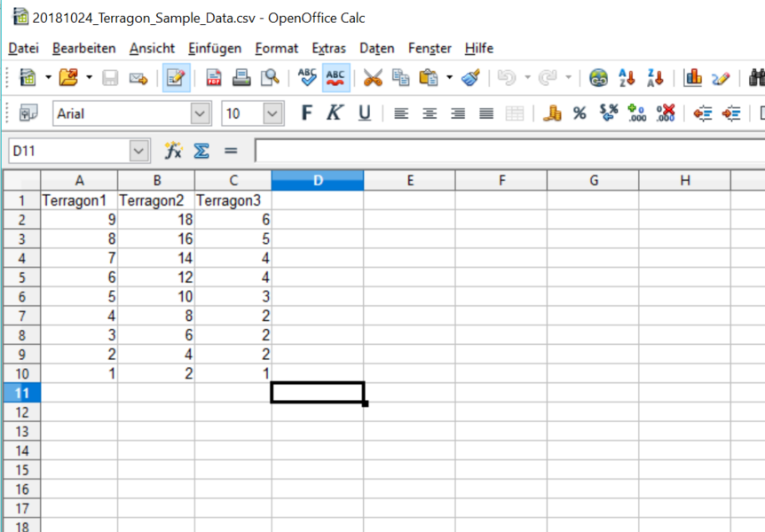Click the Sum sigma icon

click(x=201, y=152)
